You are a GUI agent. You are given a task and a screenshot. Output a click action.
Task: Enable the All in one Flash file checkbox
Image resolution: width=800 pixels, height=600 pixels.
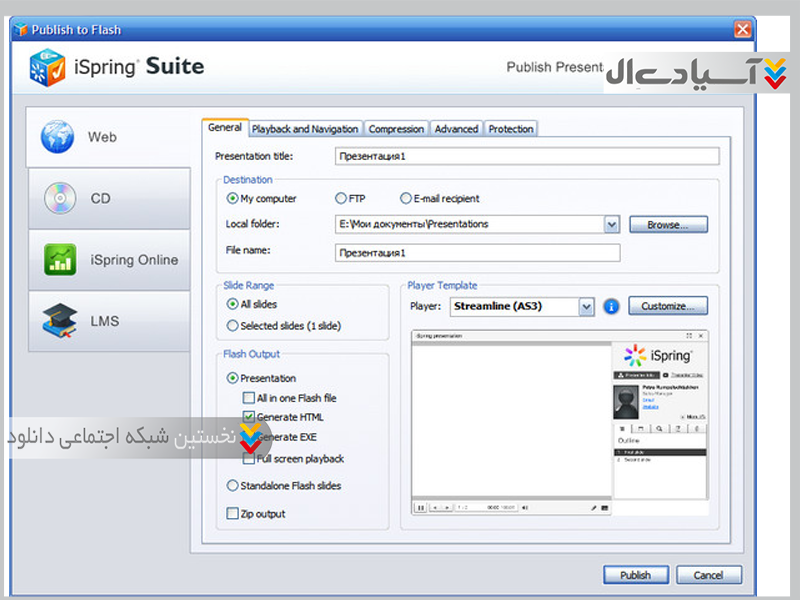coord(248,398)
